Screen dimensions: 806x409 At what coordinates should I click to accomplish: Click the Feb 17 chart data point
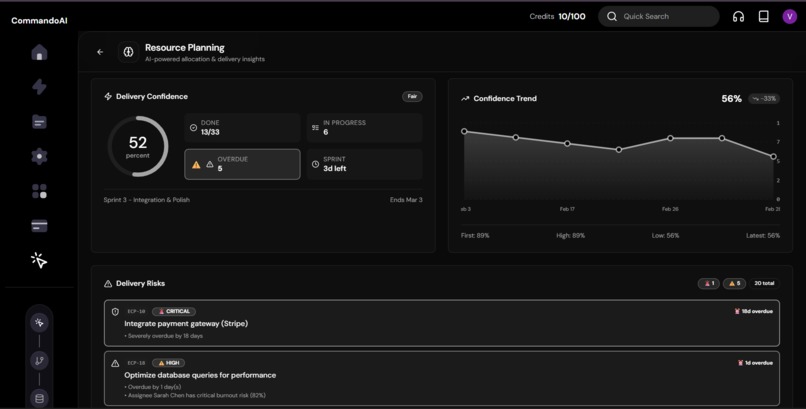(567, 144)
